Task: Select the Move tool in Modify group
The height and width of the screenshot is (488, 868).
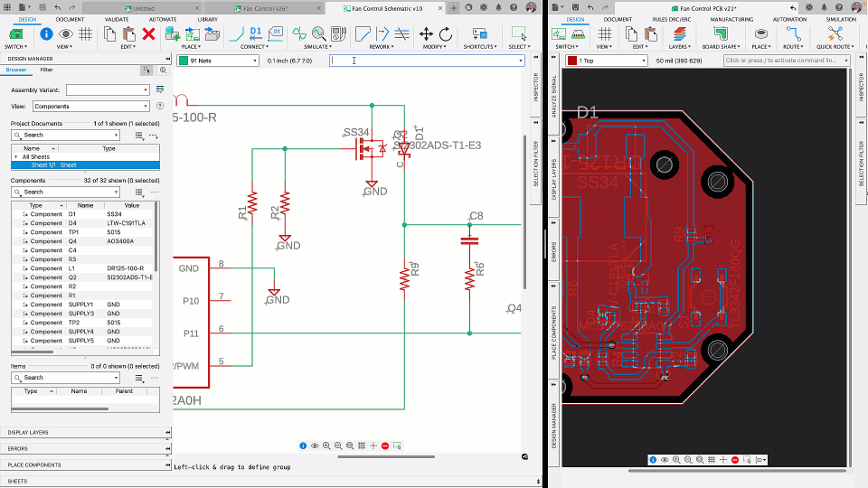Action: 426,34
